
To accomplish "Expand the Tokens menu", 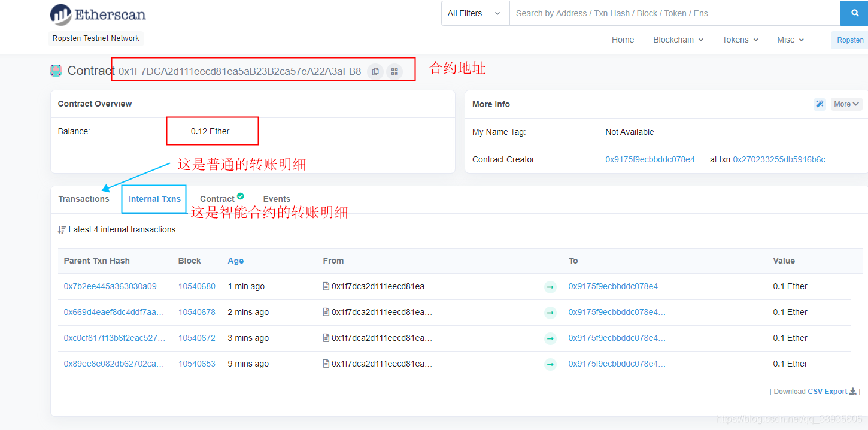I will click(x=740, y=40).
